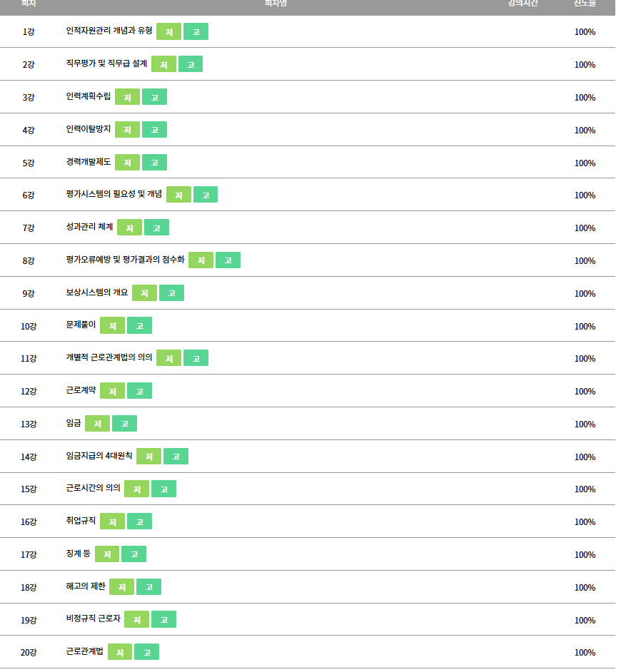The width and height of the screenshot is (621, 672).
Task: Click the 고 button next to 징계 등
Action: click(133, 554)
